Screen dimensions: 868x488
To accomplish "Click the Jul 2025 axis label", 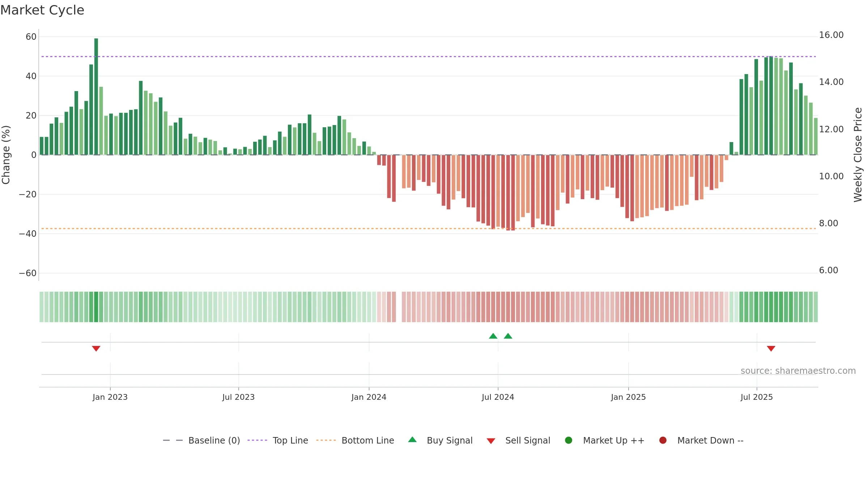I will 757,397.
